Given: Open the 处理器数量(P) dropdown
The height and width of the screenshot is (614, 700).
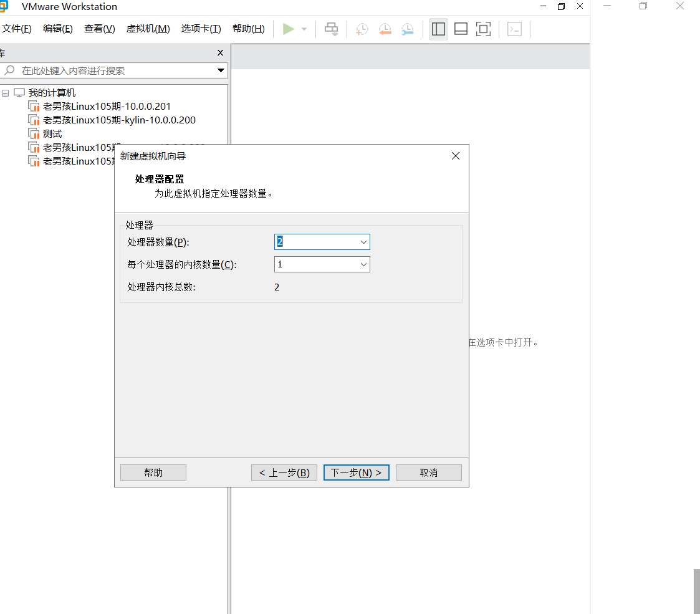Looking at the screenshot, I should [x=363, y=242].
